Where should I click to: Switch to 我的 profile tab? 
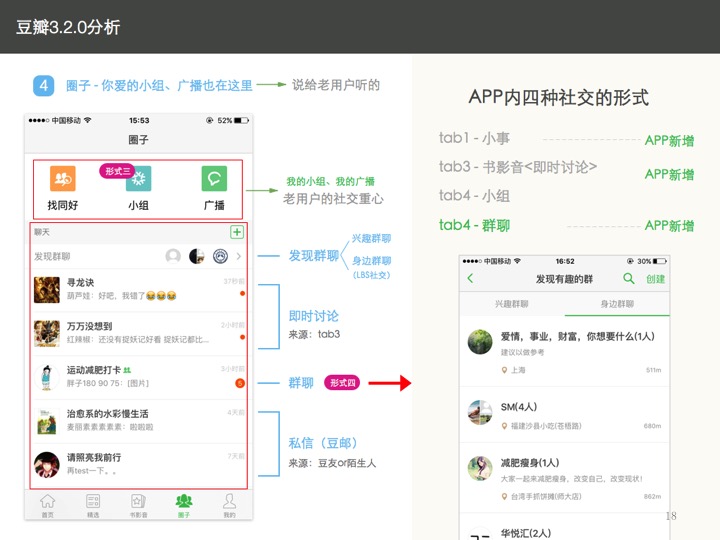pos(230,506)
